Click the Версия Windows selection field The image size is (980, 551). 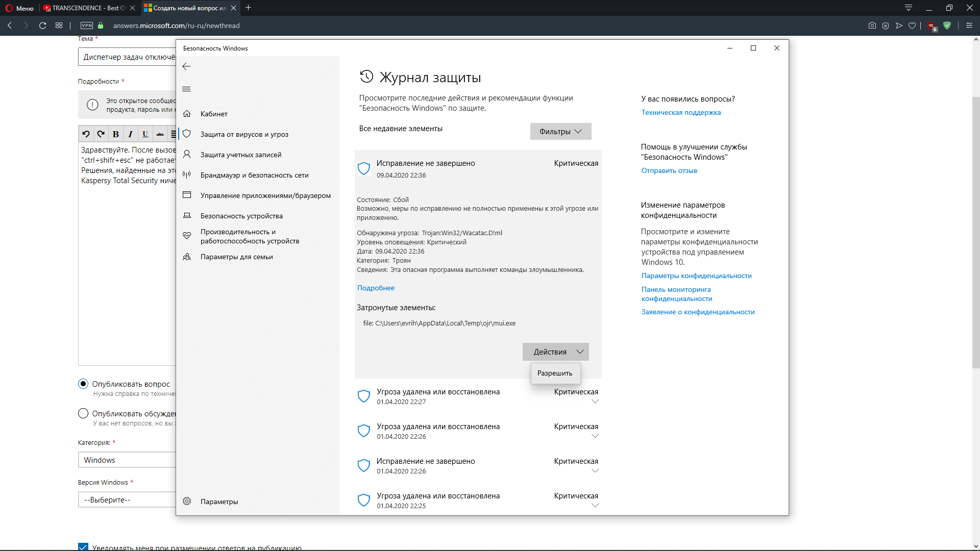pos(128,500)
